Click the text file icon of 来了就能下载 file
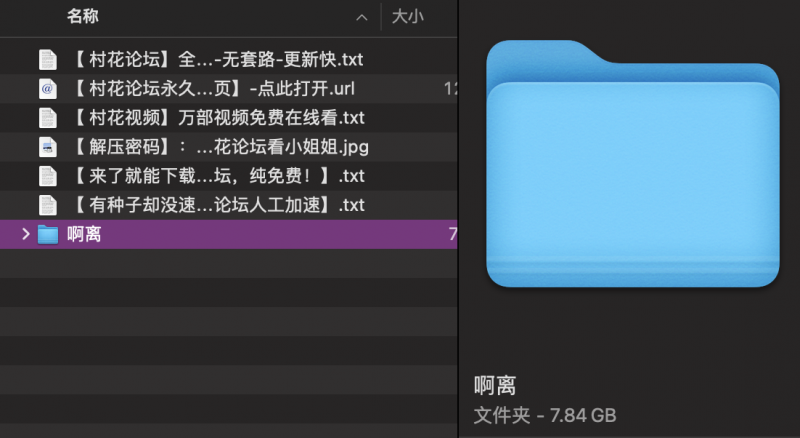The height and width of the screenshot is (438, 800). point(47,176)
